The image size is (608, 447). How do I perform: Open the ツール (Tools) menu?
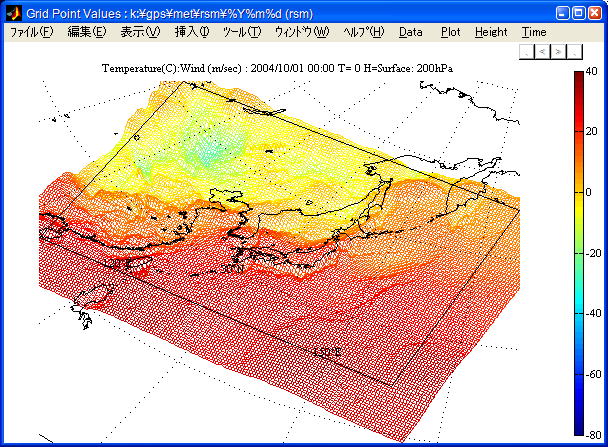(241, 32)
